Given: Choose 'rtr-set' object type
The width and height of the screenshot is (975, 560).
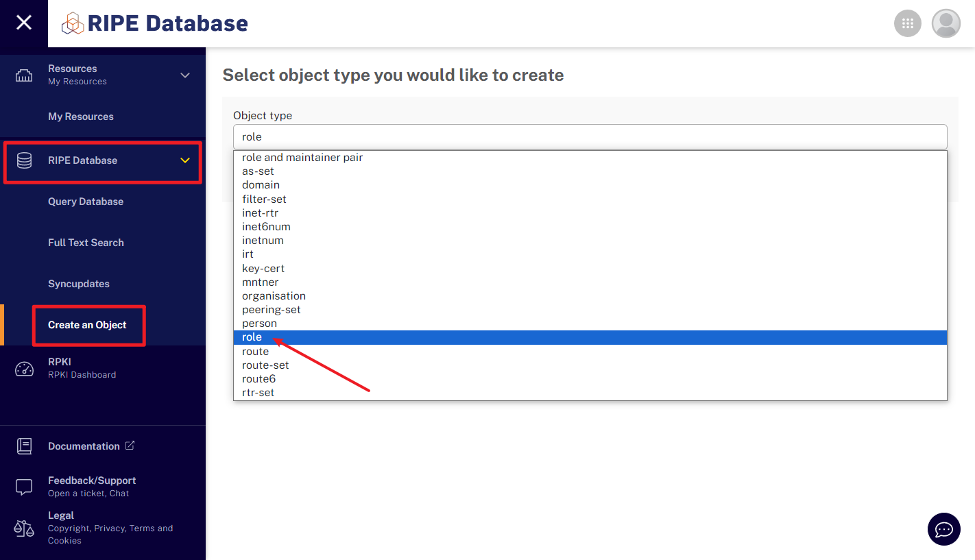Looking at the screenshot, I should click(x=590, y=393).
